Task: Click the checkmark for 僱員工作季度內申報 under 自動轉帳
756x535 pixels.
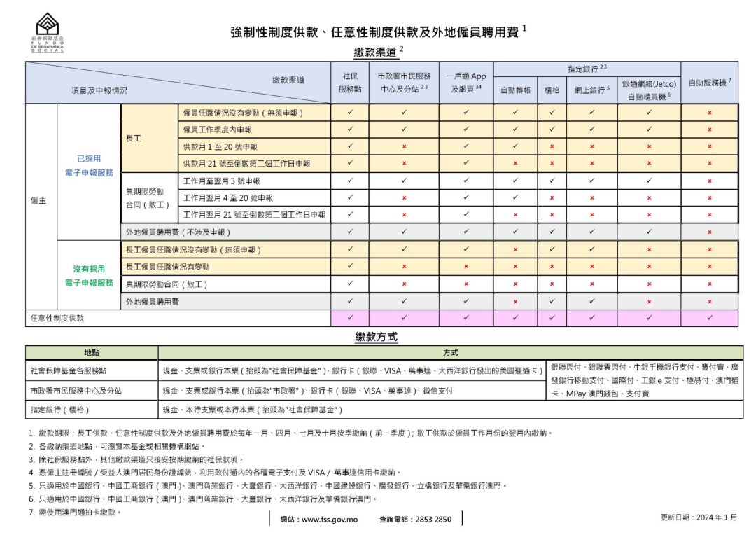Action: coord(516,130)
